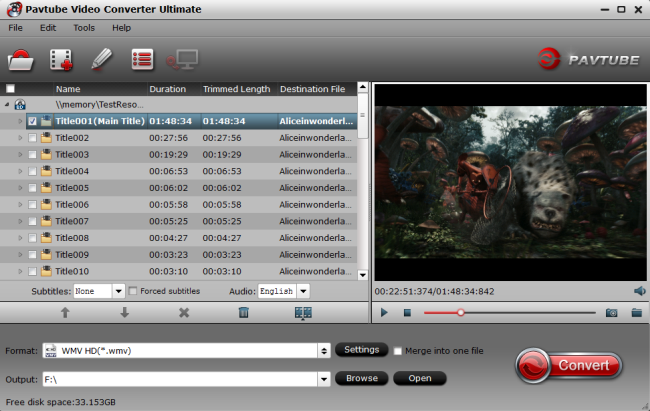Click scroll down arrow of file list
This screenshot has width=650, height=411.
363,275
